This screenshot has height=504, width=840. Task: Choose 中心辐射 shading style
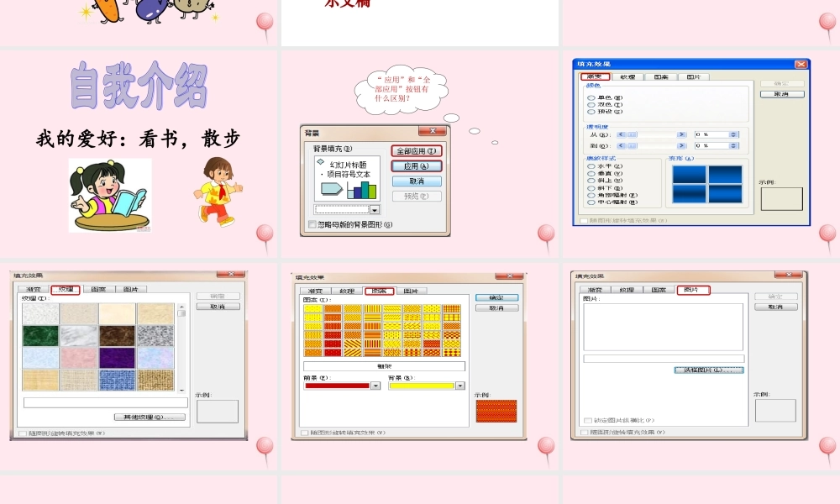[591, 202]
